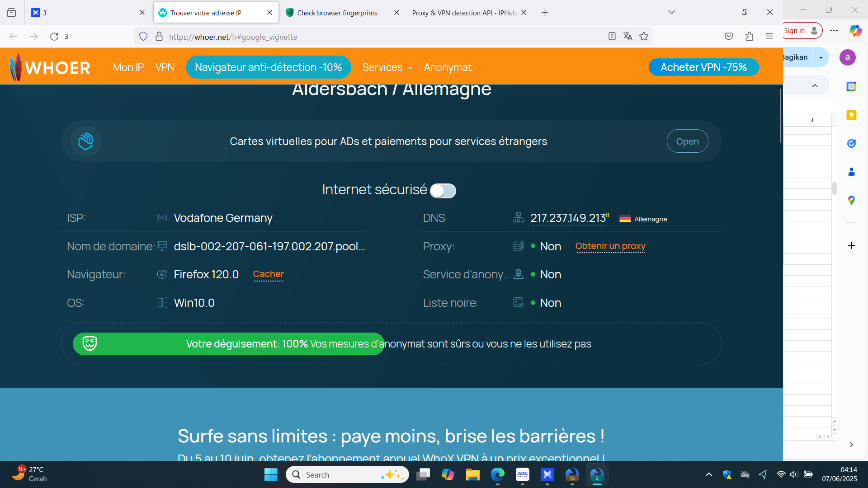Image resolution: width=868 pixels, height=488 pixels.
Task: Click Navigateur anti-détection -10% button
Action: point(269,67)
